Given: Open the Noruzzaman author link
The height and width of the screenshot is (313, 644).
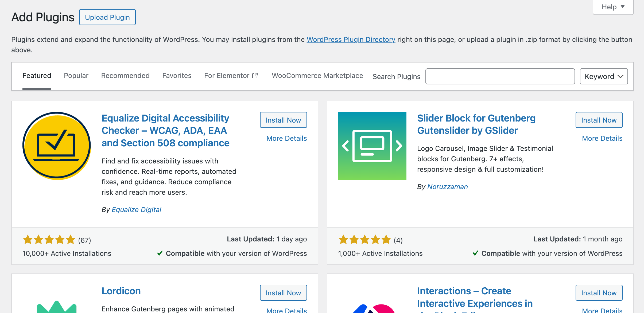Looking at the screenshot, I should click(447, 187).
